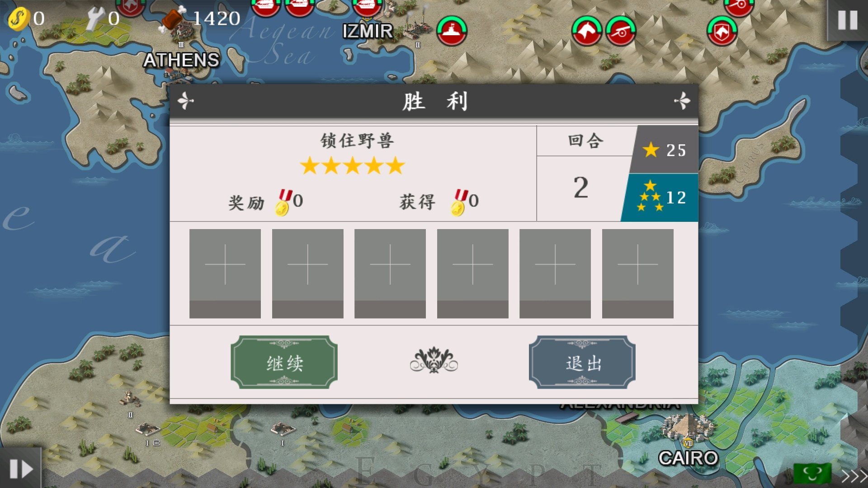Click the gold coin money icon
The width and height of the screenshot is (868, 488).
[x=18, y=18]
